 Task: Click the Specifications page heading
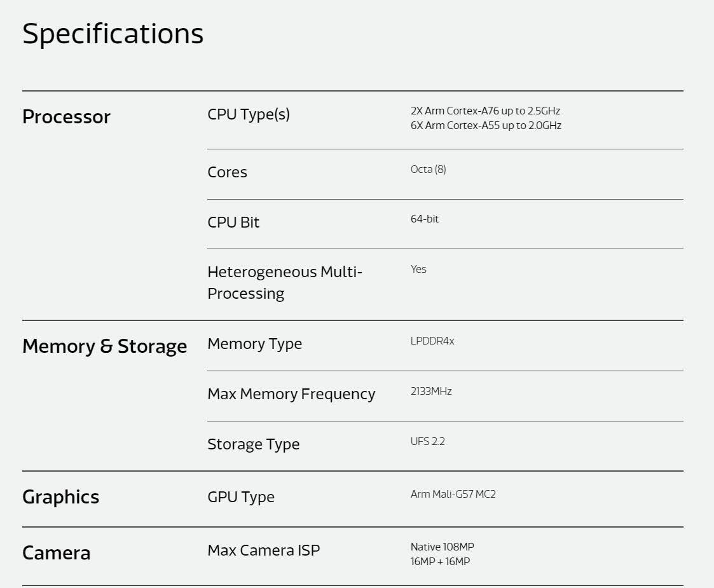(x=113, y=34)
